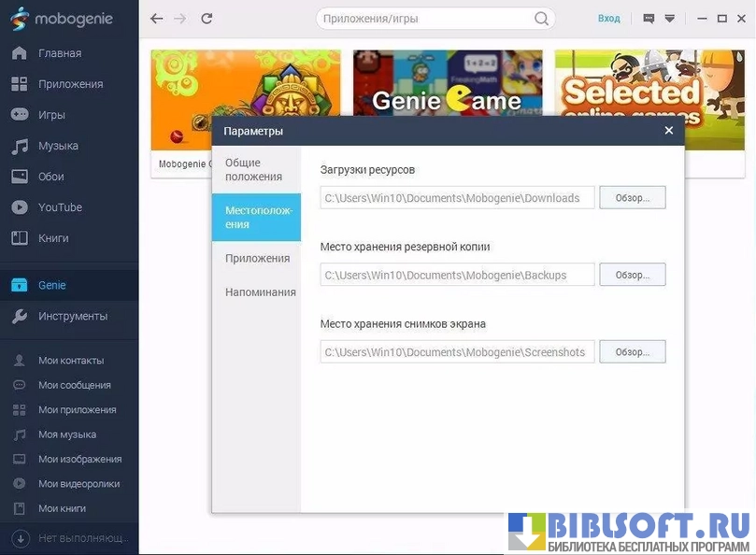Open the Напоминания settings tab

click(x=260, y=292)
